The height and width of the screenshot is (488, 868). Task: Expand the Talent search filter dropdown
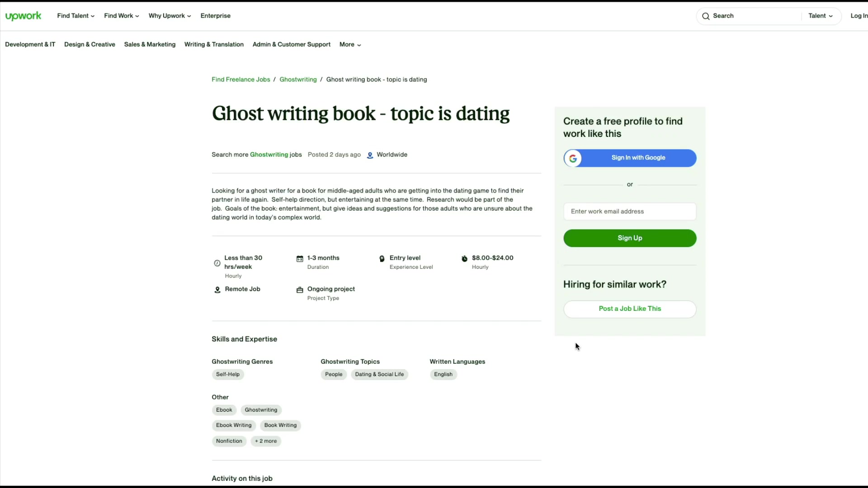821,16
